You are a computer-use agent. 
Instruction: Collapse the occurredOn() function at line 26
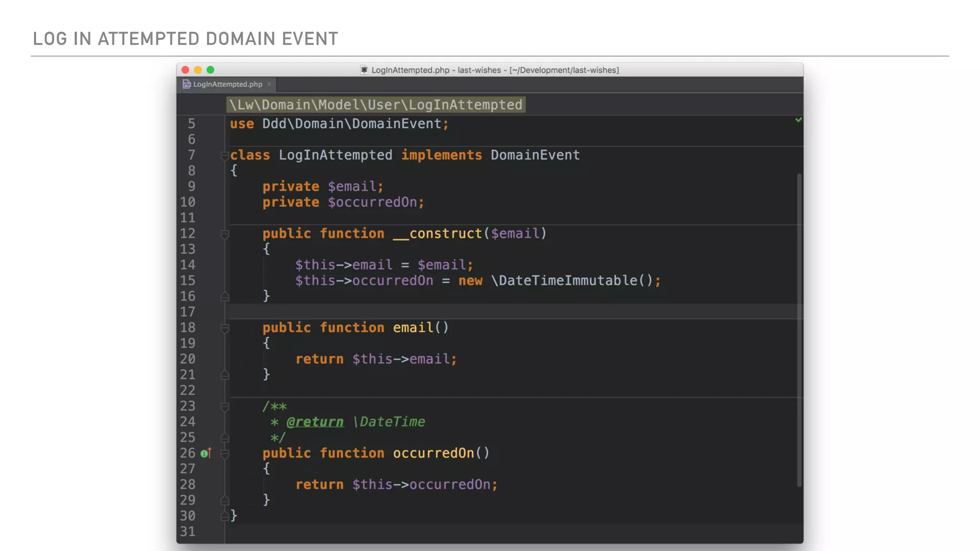click(224, 453)
